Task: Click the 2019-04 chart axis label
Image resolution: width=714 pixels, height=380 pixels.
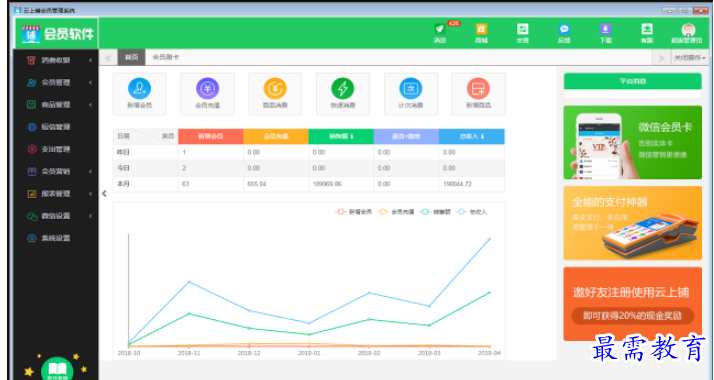Action: tap(490, 353)
